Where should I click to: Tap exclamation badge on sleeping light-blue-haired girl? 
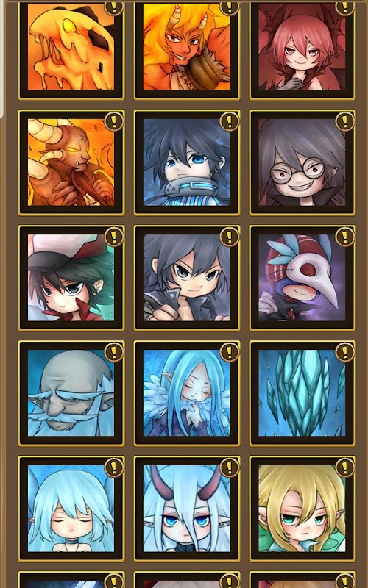[114, 467]
